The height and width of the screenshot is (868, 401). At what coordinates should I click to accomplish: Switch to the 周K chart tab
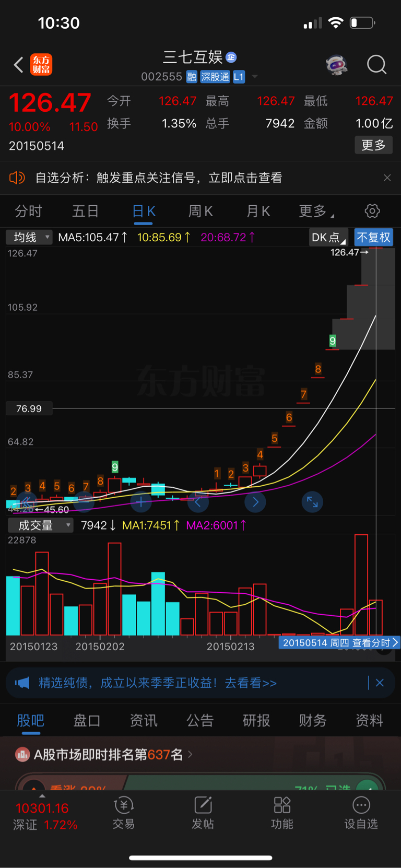[x=200, y=211]
